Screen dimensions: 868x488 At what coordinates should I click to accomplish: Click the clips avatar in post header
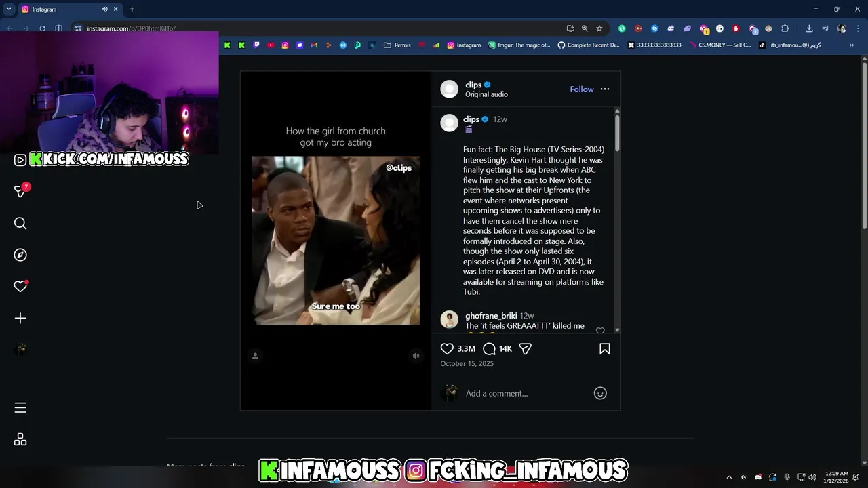tap(450, 89)
